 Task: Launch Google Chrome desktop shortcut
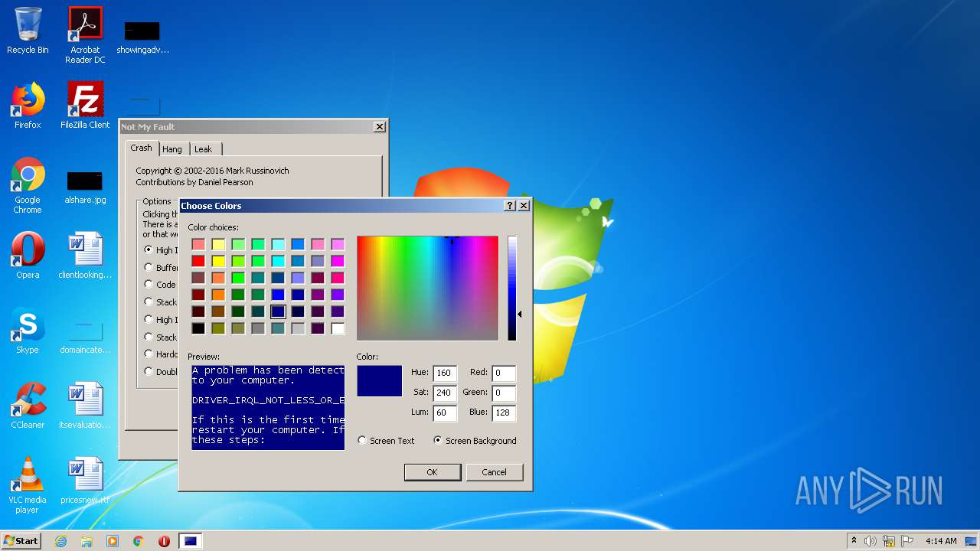[x=28, y=185]
